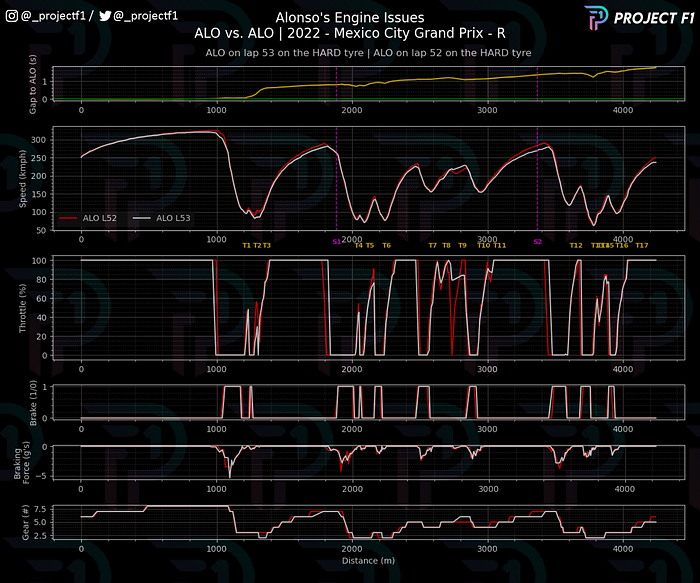Click the T17 turn label
The width and height of the screenshot is (700, 583).
pos(642,246)
